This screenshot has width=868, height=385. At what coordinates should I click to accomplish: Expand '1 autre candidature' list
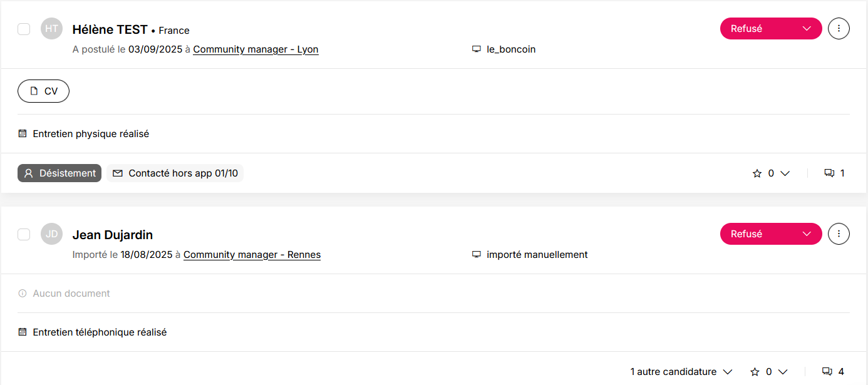pyautogui.click(x=681, y=372)
